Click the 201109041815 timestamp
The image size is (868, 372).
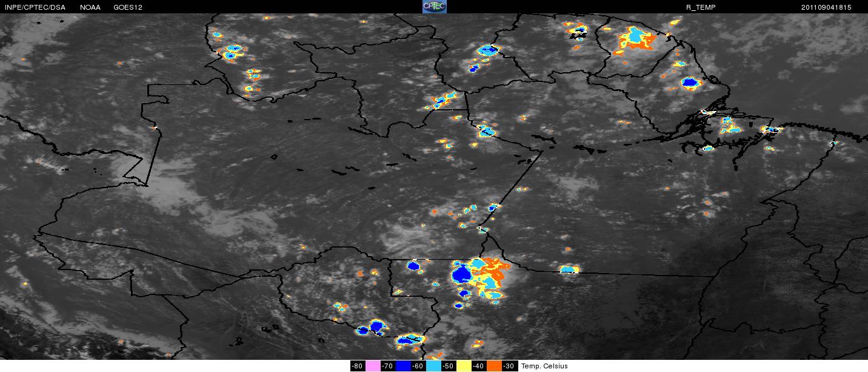tap(826, 7)
